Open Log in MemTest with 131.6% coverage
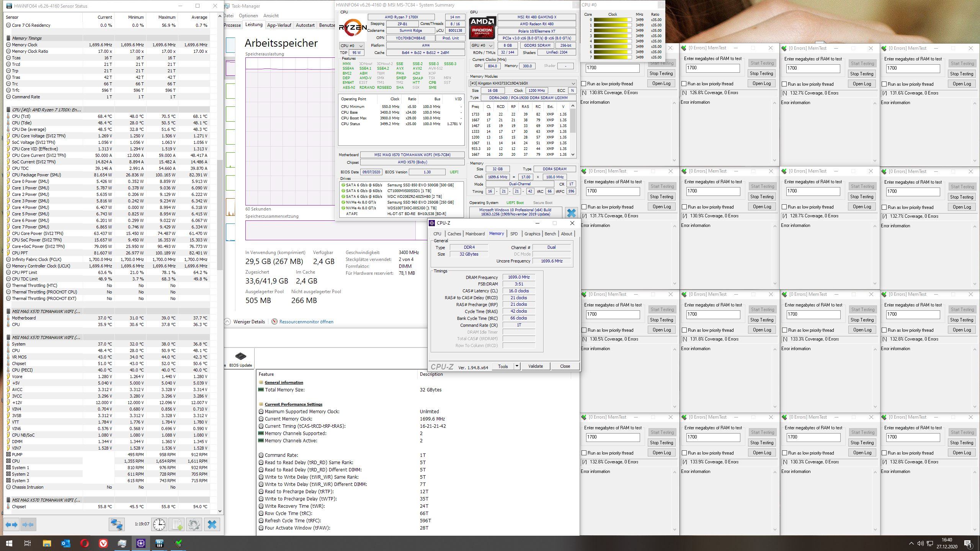 coord(962,84)
